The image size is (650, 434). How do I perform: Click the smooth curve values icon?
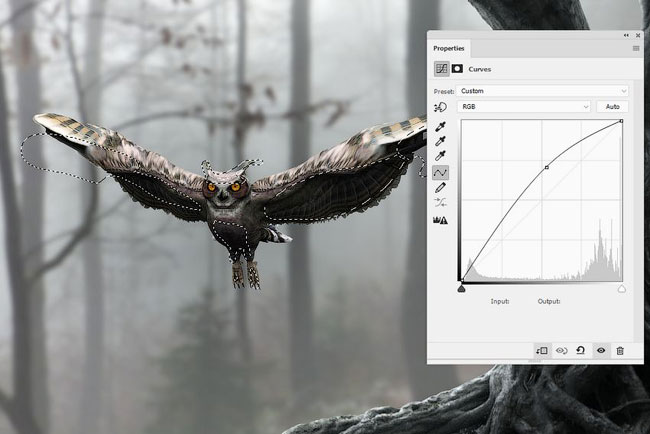tap(440, 203)
